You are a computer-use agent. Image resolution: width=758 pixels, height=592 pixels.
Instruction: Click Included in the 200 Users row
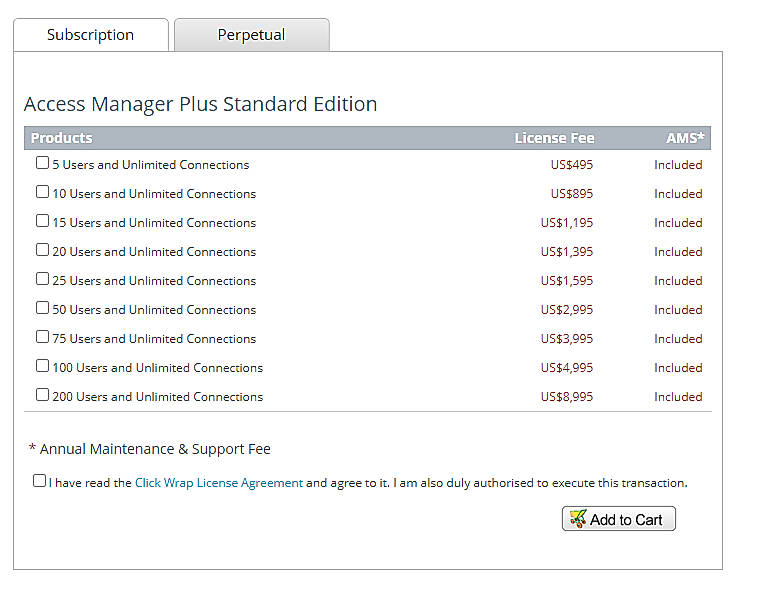point(678,397)
